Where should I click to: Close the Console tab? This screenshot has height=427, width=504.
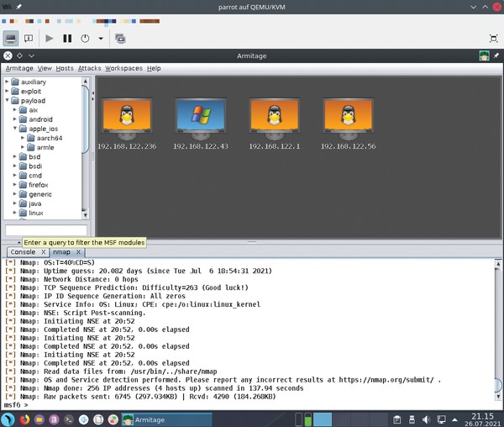tap(44, 252)
